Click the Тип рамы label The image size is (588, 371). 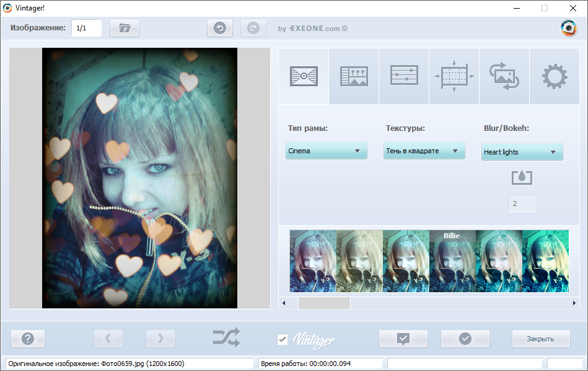[x=308, y=128]
